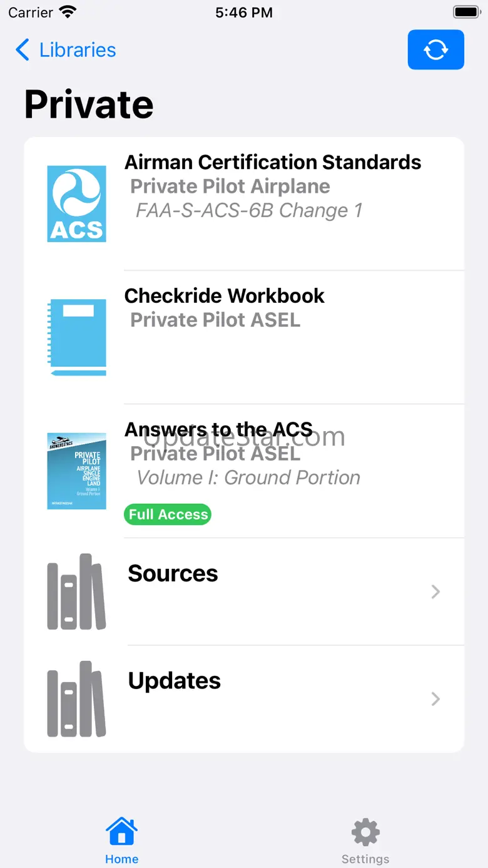
Task: Select the Home tab label
Action: point(121,859)
